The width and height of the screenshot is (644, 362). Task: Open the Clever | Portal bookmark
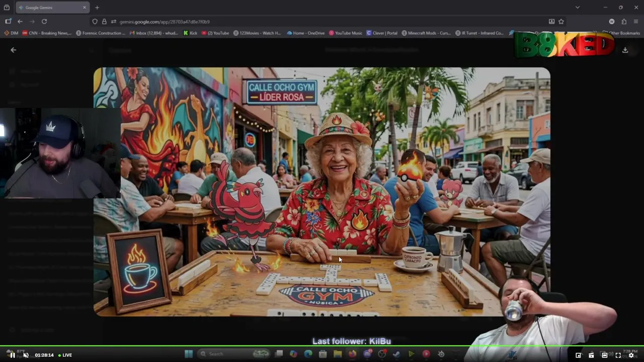tap(382, 33)
